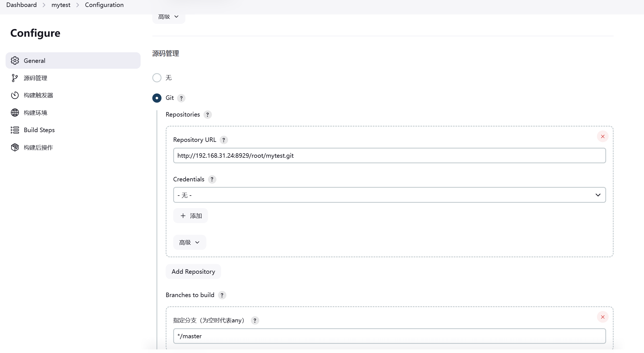
Task: Jump to Build Steps section in sidebar
Action: tap(73, 130)
